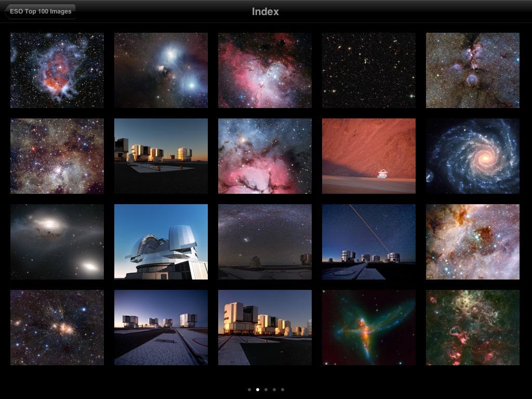Open the red desert antenna thumbnail
This screenshot has height=399, width=532.
(368, 156)
